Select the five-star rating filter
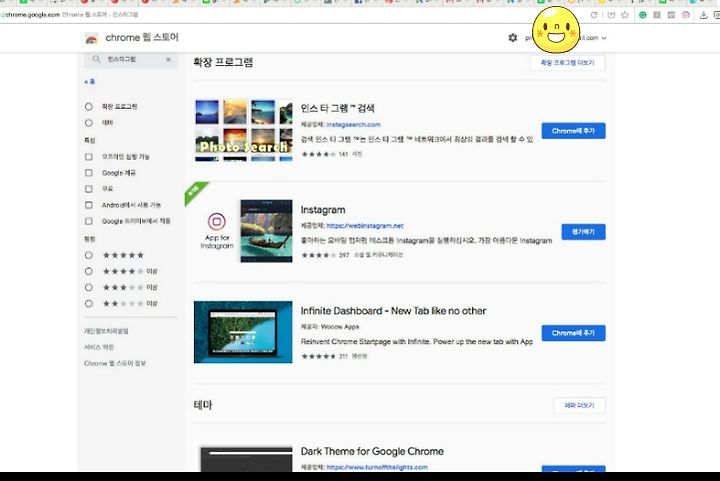 pos(89,255)
